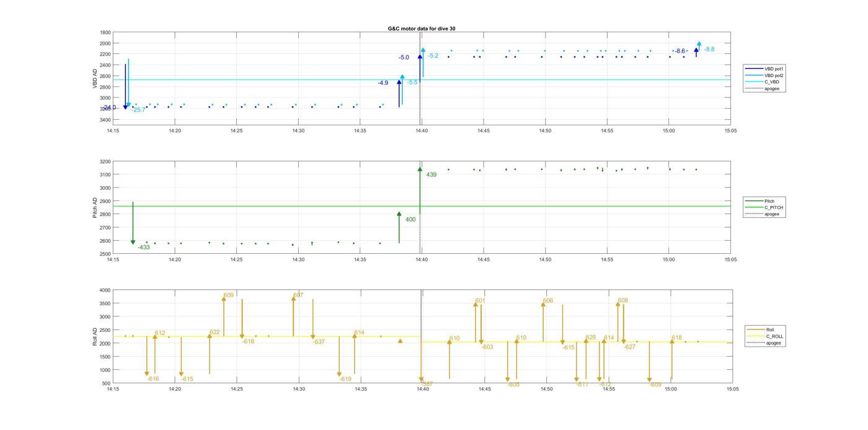Image resolution: width=868 pixels, height=430 pixels.
Task: Click the '3400' tick on the VBD axis
Action: tap(105, 120)
